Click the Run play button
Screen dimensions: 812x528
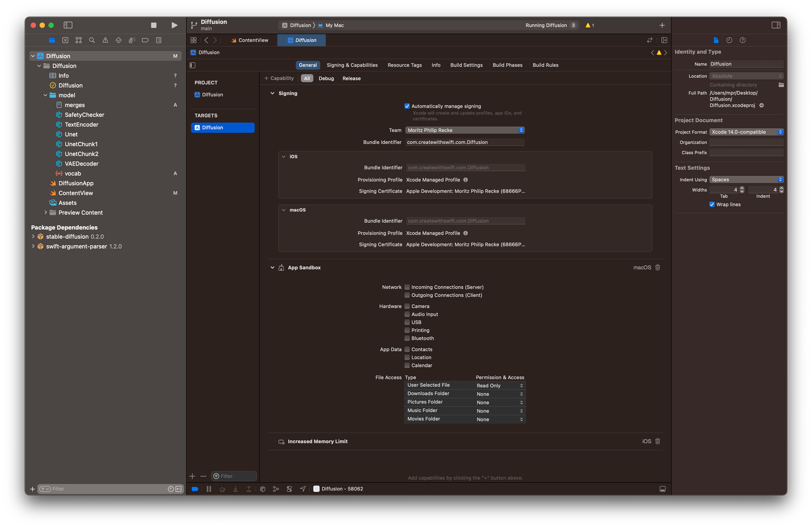174,25
